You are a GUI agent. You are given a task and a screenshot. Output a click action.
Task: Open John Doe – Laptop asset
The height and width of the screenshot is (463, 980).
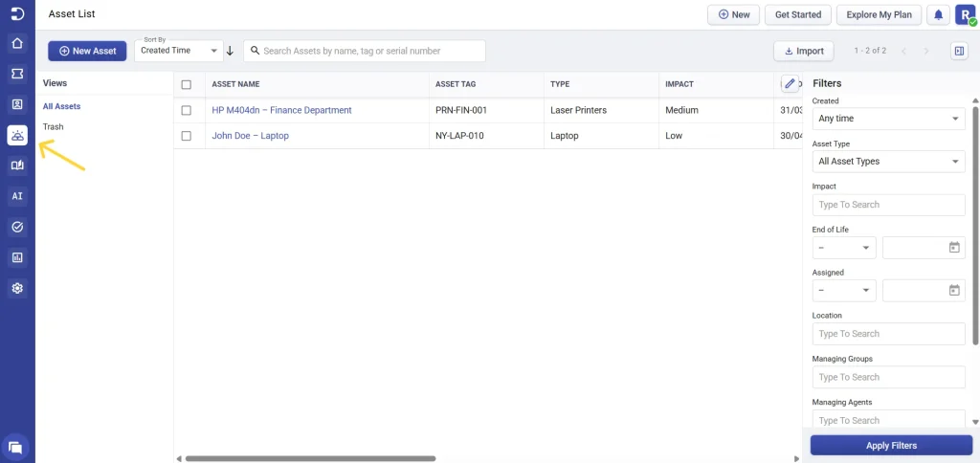pos(250,136)
